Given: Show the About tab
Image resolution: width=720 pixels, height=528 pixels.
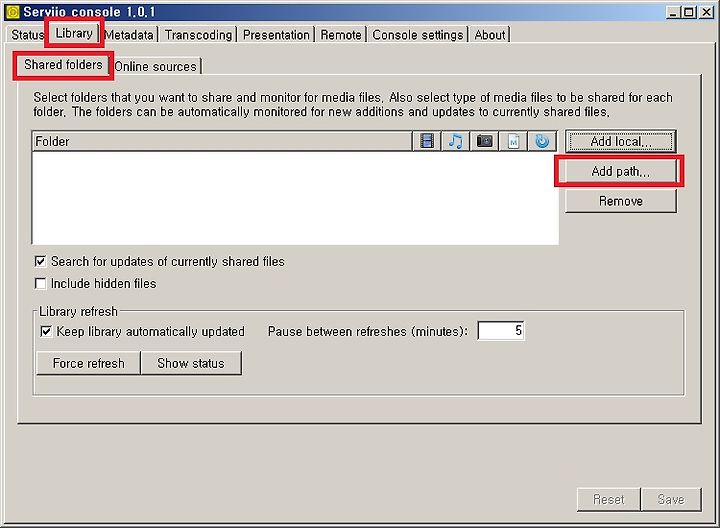Looking at the screenshot, I should (x=490, y=35).
